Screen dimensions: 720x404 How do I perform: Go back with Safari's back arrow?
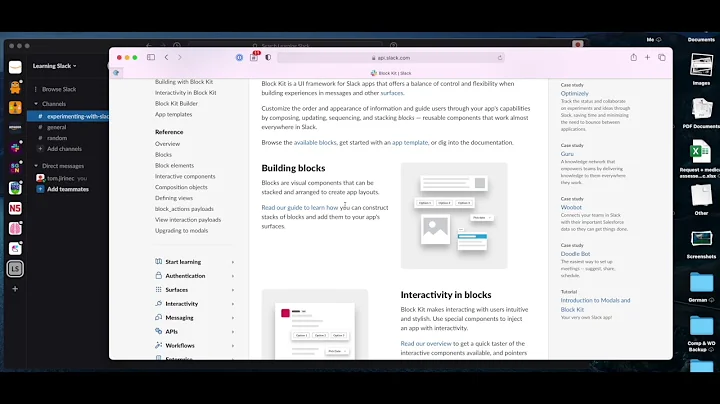(x=166, y=57)
